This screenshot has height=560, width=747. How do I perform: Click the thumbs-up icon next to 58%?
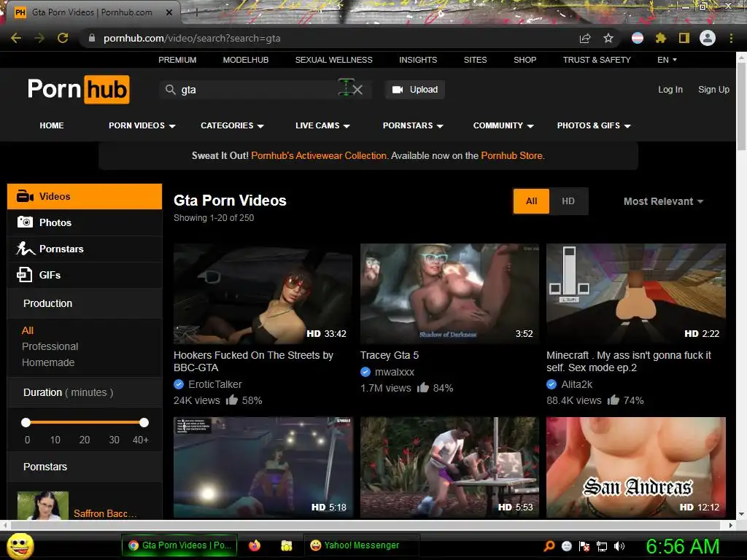point(231,400)
